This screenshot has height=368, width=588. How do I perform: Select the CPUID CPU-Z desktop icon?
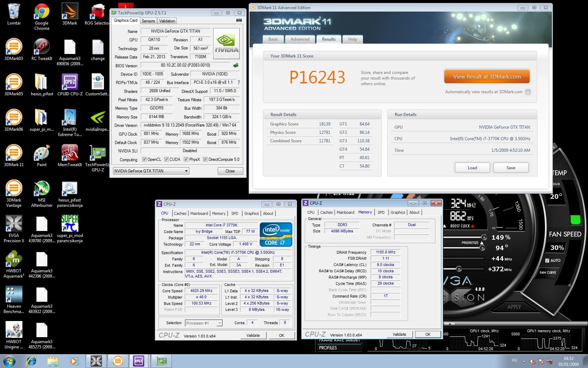(70, 85)
